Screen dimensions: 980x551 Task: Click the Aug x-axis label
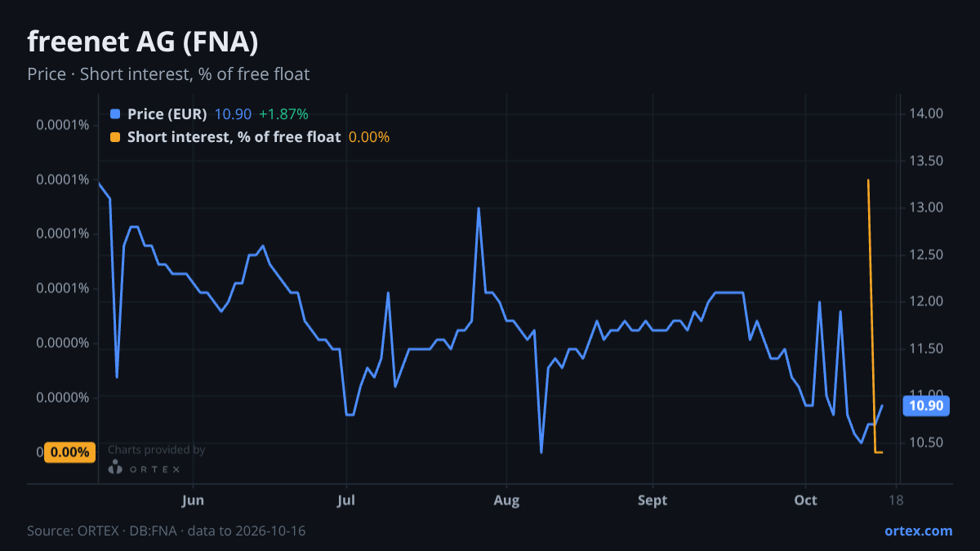(x=507, y=500)
